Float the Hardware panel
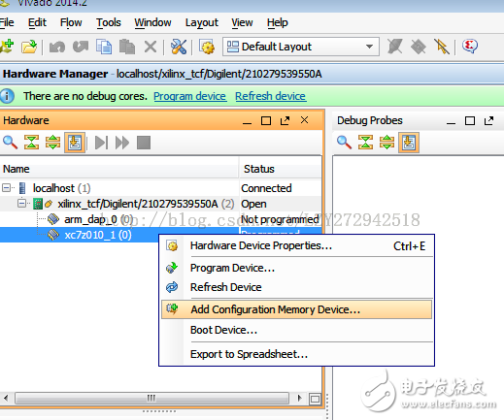 [286, 120]
